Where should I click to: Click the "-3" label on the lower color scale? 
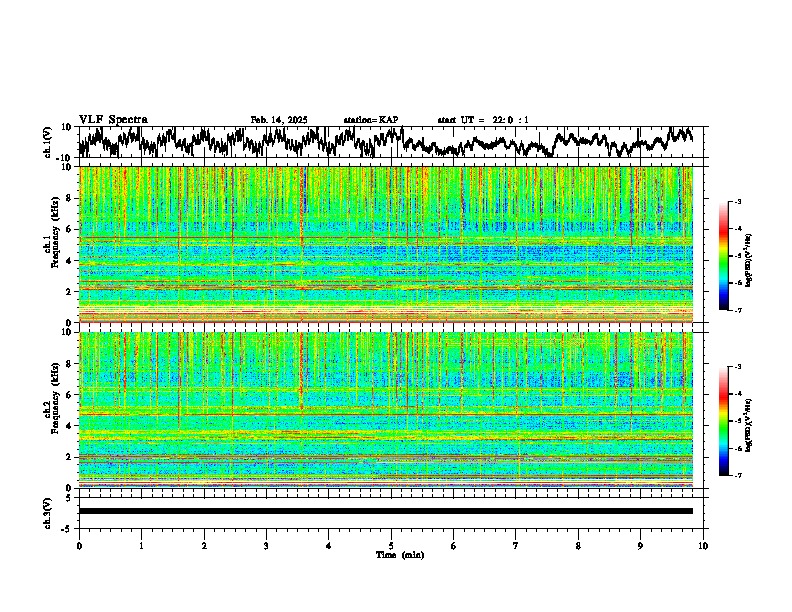(737, 367)
